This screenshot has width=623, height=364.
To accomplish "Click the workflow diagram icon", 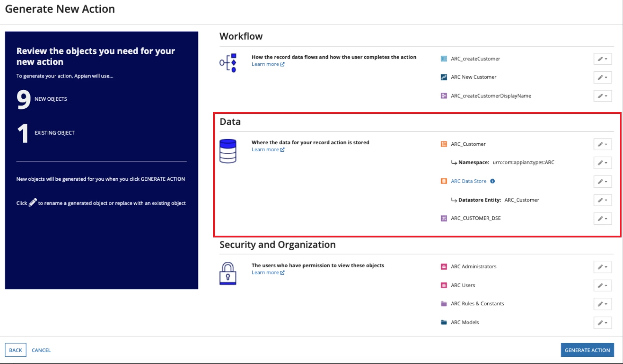I will pos(228,63).
